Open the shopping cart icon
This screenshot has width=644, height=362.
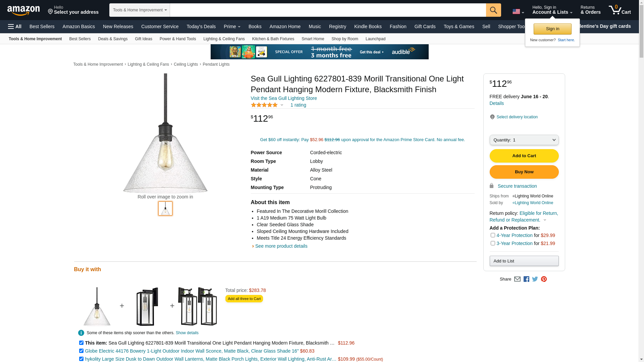[x=619, y=10]
